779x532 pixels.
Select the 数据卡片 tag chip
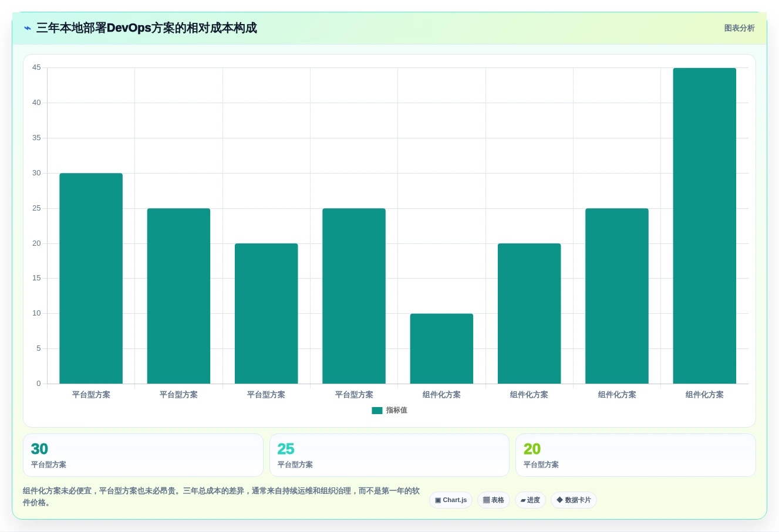point(574,500)
